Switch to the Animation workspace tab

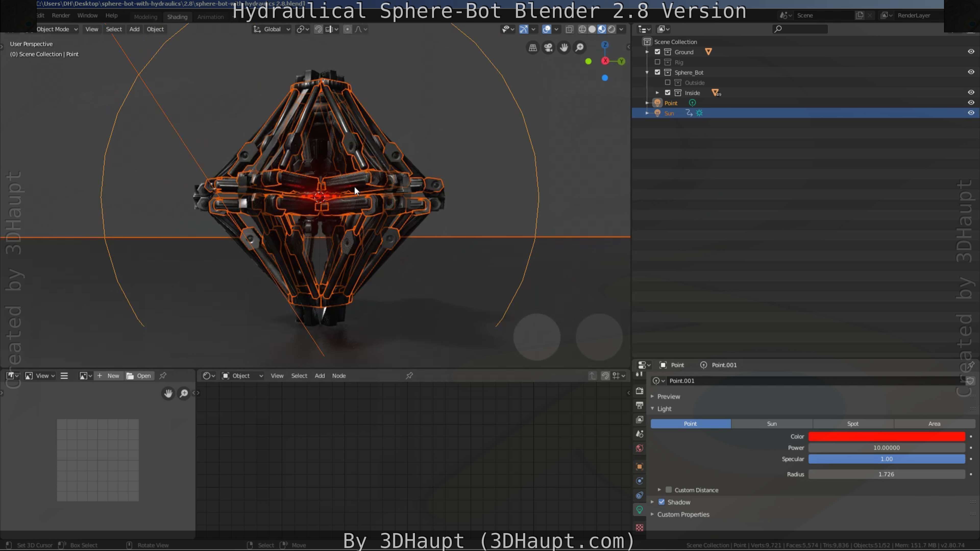pos(210,17)
